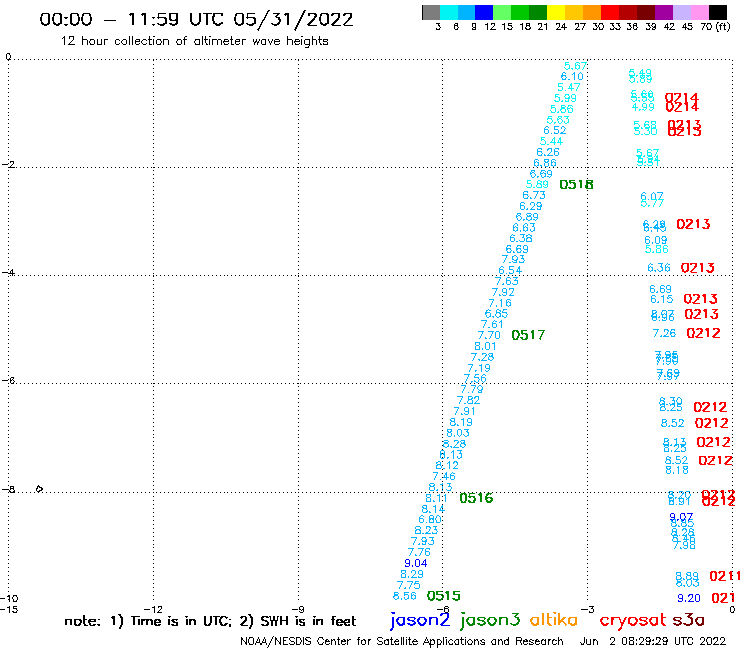Viewport: 740px width, 650px height.
Task: Click the jason3 satellite legend label
Action: [x=490, y=620]
